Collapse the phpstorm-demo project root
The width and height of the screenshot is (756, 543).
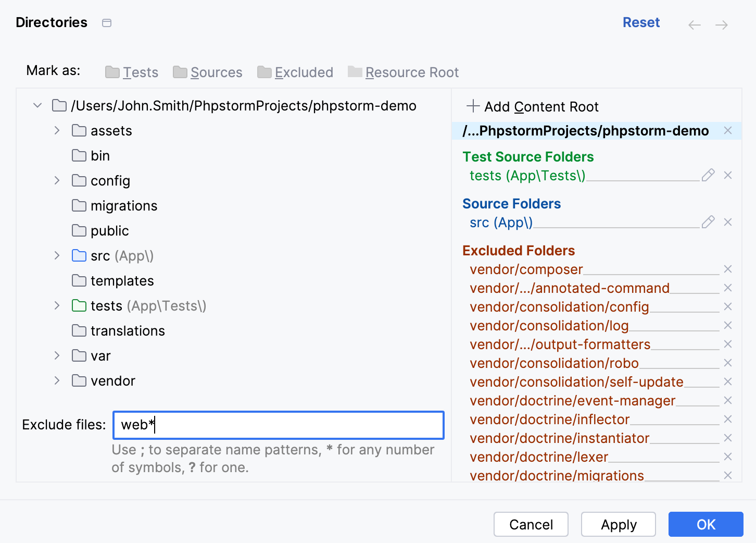37,105
